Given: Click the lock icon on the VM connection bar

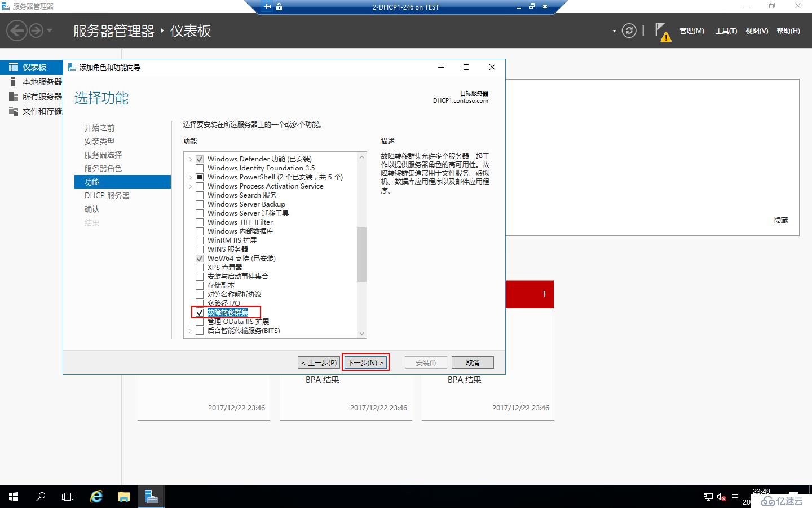Looking at the screenshot, I should point(279,7).
